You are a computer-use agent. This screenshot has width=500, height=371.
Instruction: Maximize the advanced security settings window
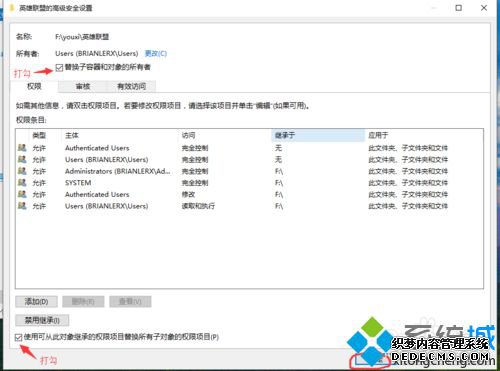point(459,7)
